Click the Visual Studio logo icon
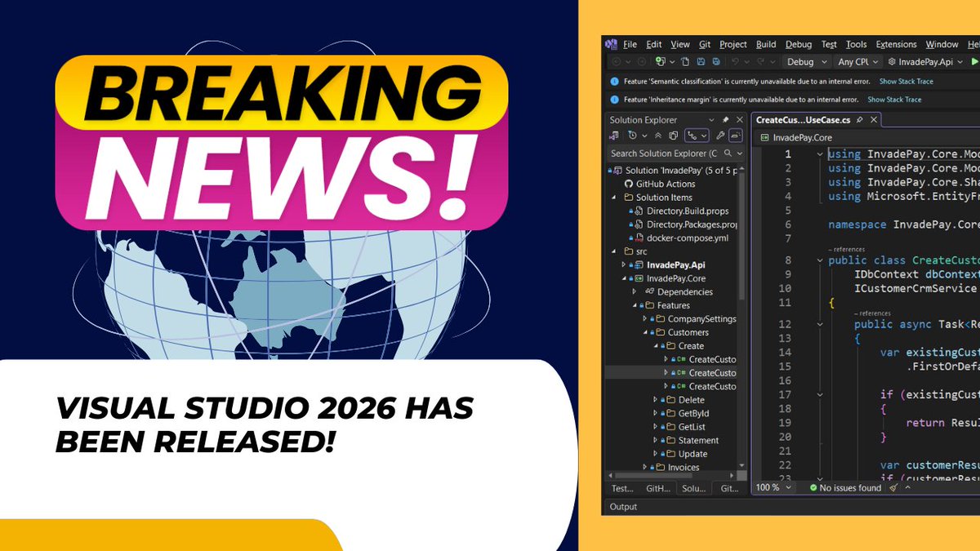Screen dimensions: 980x551 click(x=611, y=44)
